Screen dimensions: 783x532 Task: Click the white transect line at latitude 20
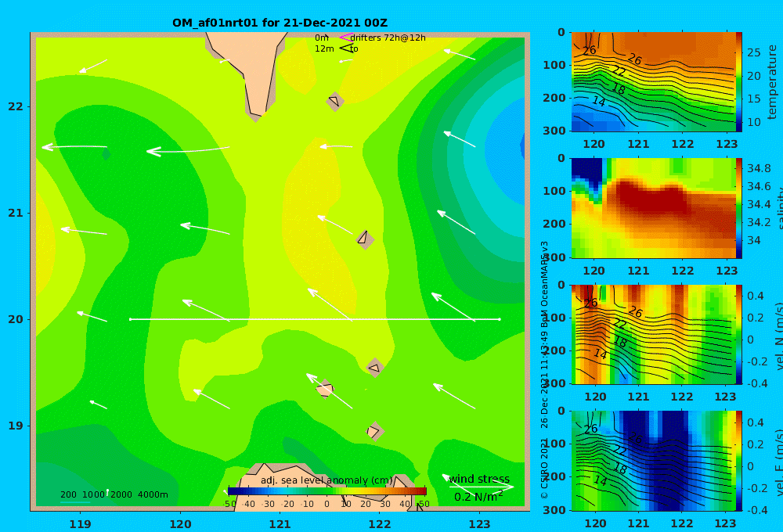point(315,319)
